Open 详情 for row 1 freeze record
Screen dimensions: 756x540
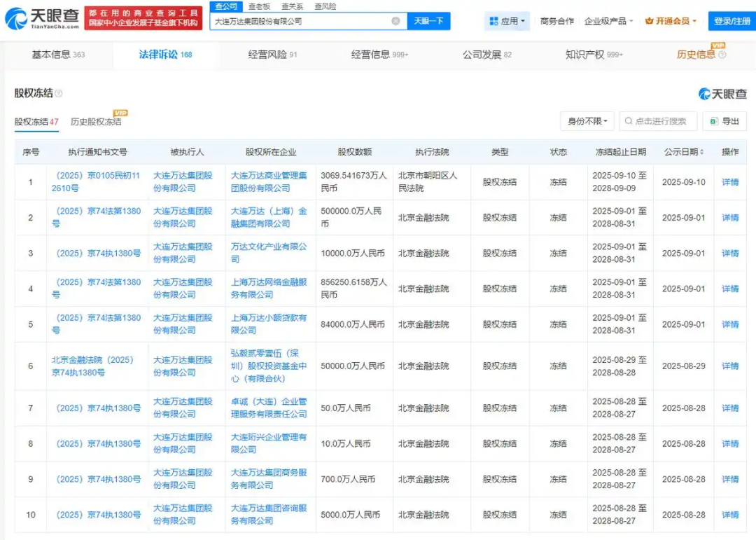coord(730,182)
